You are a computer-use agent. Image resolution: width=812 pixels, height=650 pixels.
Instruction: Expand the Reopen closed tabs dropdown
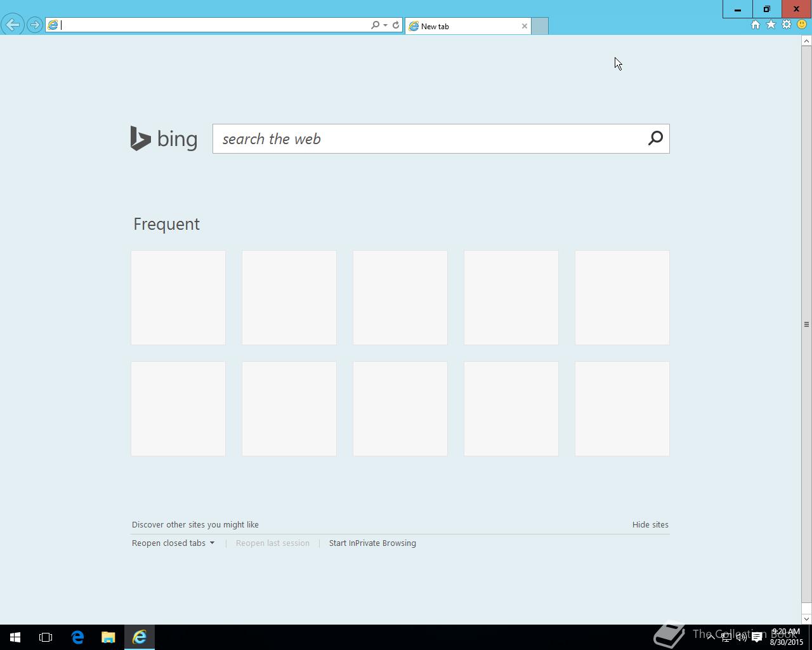173,543
